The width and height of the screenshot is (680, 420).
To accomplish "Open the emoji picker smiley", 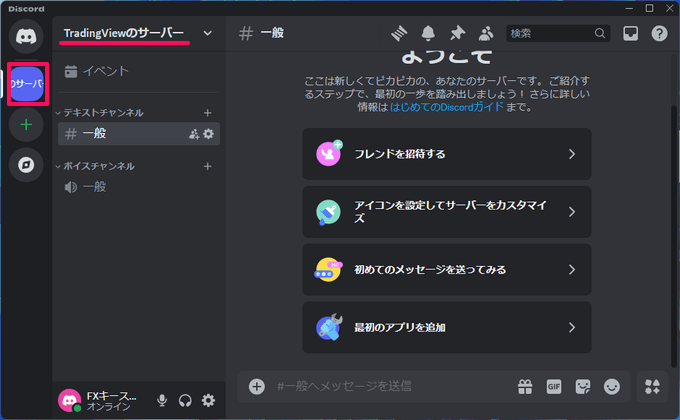I will pos(612,387).
